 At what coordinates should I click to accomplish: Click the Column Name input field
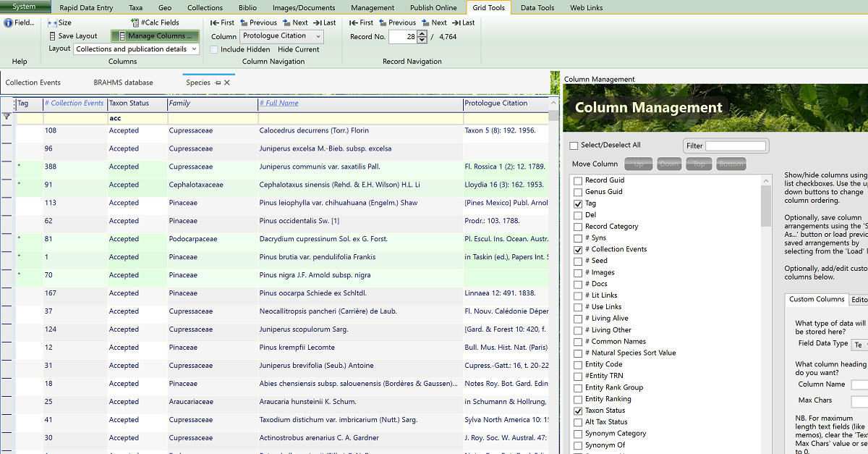click(859, 385)
